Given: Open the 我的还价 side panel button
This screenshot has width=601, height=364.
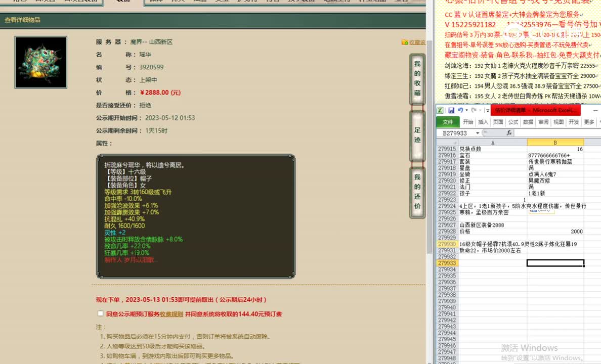Looking at the screenshot, I should click(x=417, y=192).
